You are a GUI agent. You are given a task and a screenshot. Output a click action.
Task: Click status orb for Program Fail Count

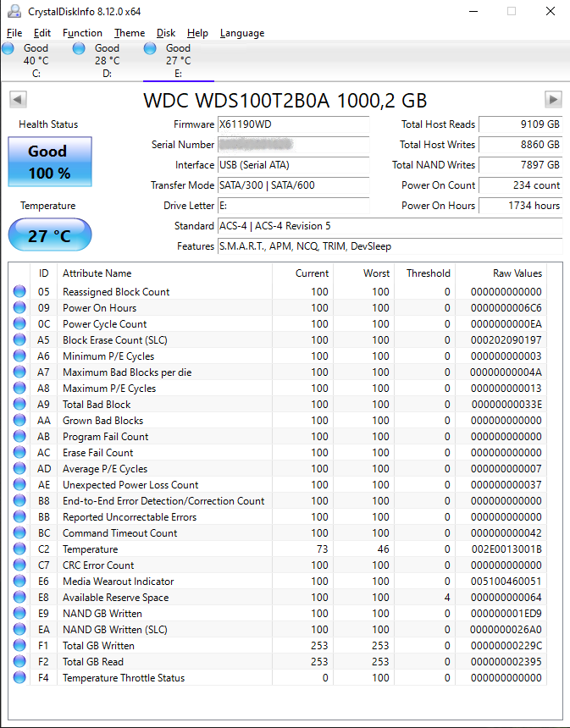tap(19, 436)
